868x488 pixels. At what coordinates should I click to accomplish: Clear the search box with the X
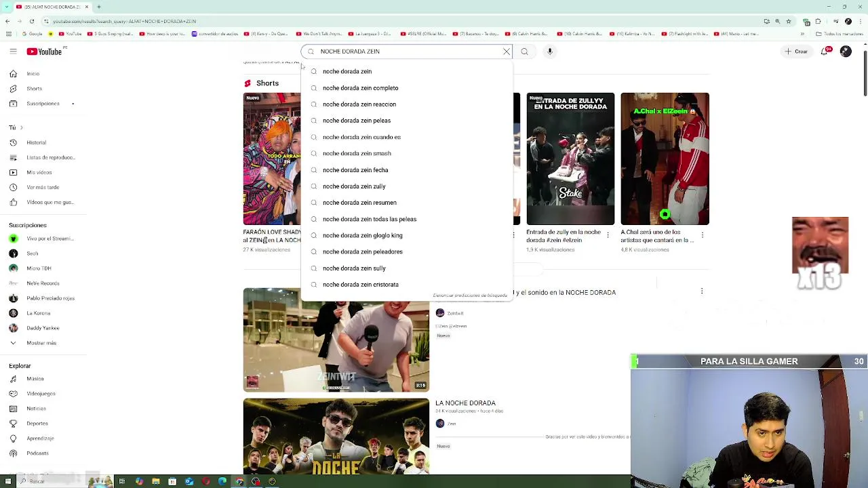click(x=506, y=52)
